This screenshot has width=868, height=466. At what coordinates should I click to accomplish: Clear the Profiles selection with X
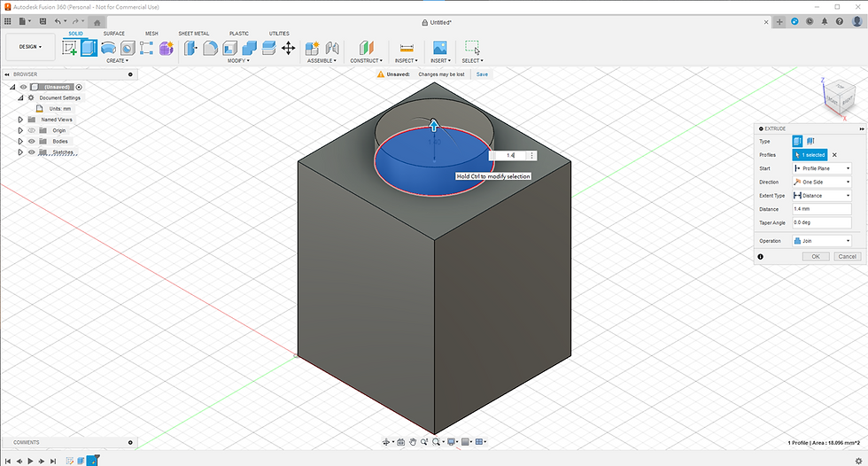834,155
